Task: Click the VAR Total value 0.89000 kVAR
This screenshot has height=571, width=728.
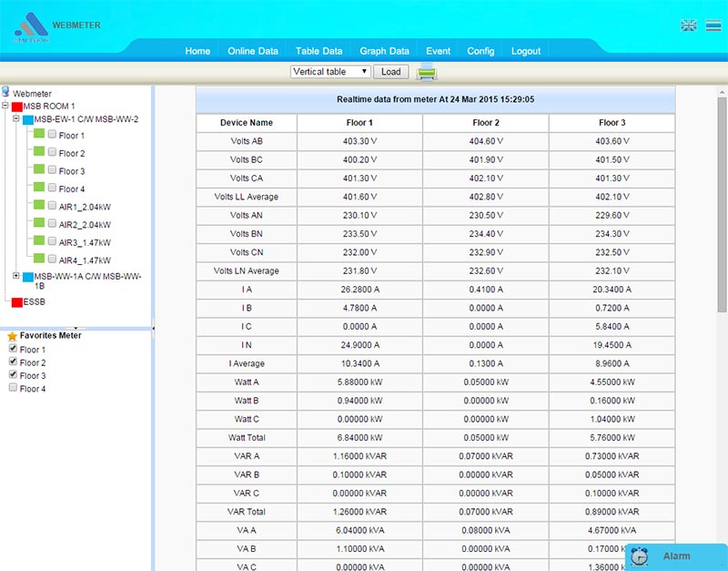Action: [612, 512]
